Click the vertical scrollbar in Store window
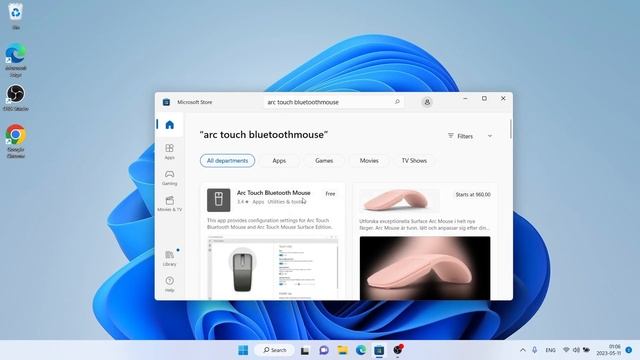Viewport: 640px width, 360px height. pyautogui.click(x=510, y=129)
